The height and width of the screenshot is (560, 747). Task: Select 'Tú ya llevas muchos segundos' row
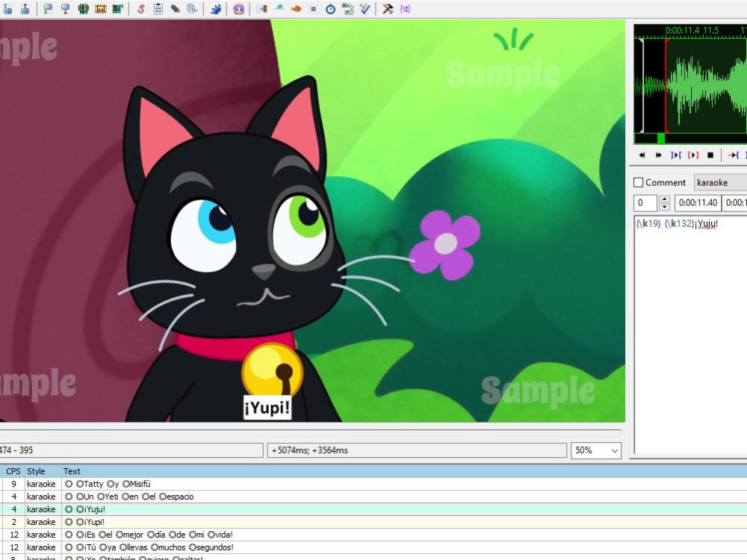[373, 547]
